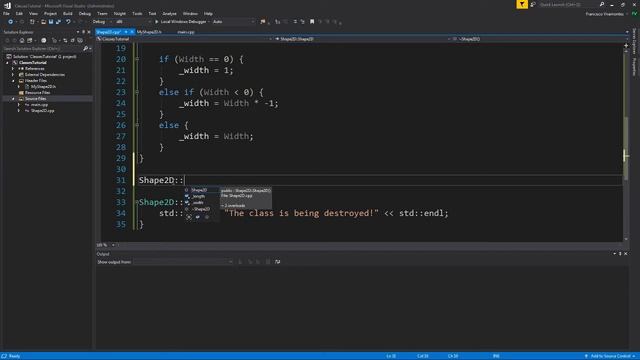Start Local Windows Debugger
The height and width of the screenshot is (360, 640).
point(180,22)
